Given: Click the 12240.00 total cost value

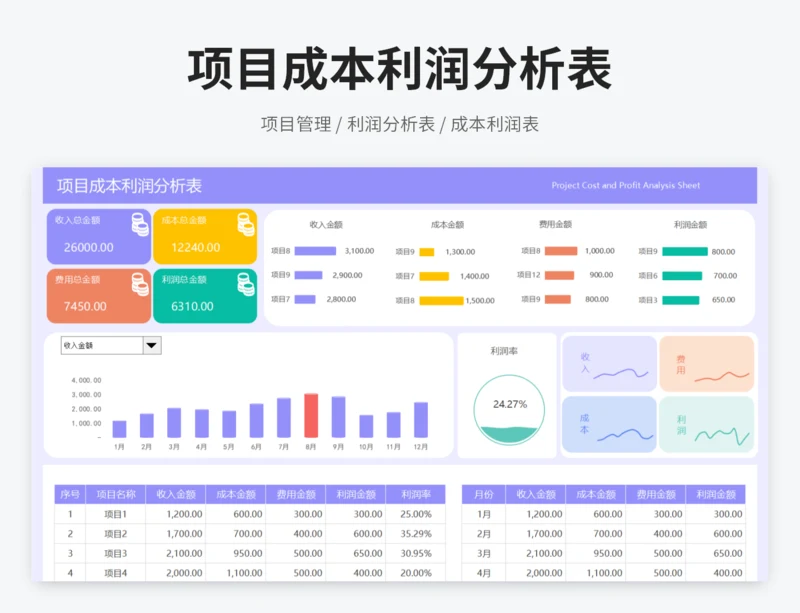Looking at the screenshot, I should [195, 248].
